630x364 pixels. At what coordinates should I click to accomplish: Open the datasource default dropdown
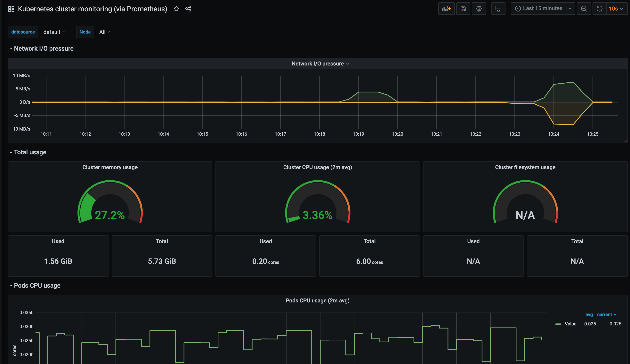(x=54, y=32)
